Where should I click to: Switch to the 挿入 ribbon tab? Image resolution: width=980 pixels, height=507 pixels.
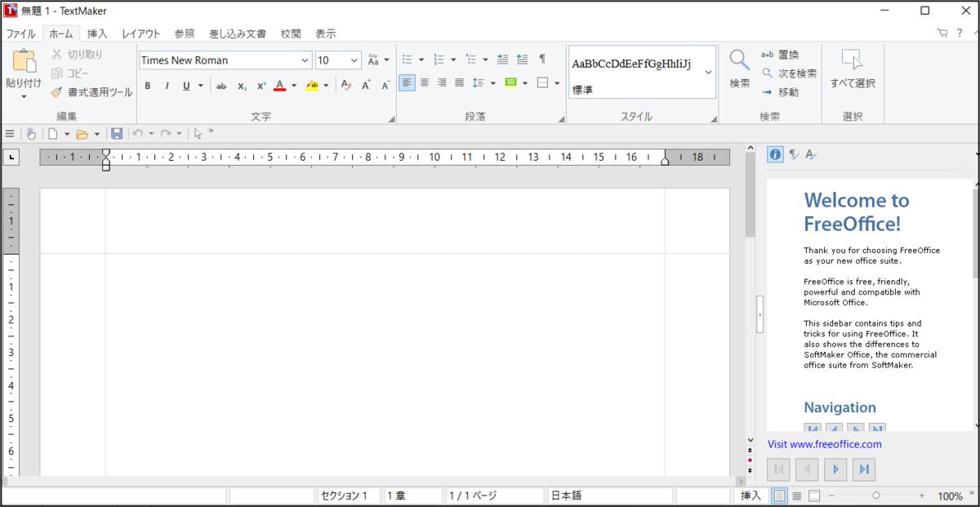pyautogui.click(x=97, y=33)
